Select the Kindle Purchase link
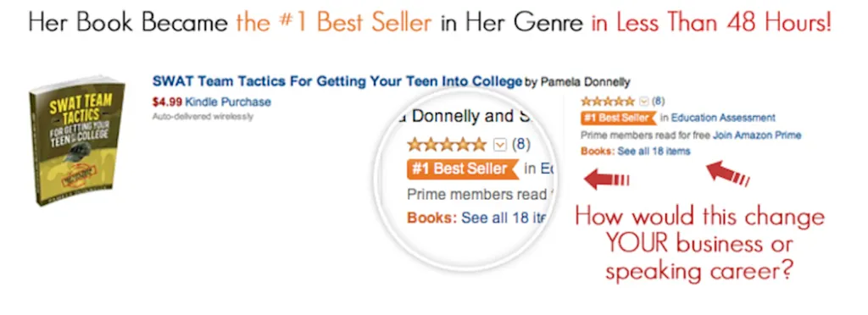This screenshot has width=868, height=315. (x=228, y=102)
